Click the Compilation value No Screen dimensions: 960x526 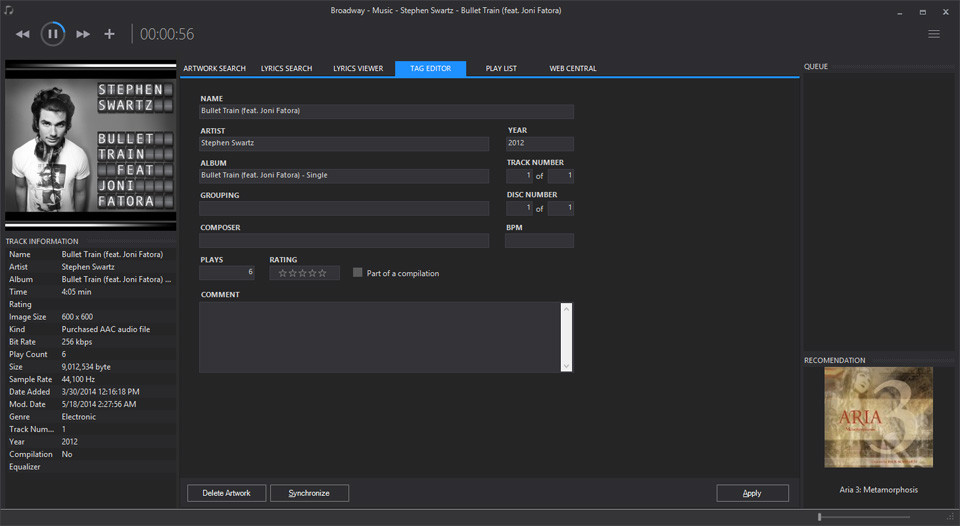pos(67,454)
